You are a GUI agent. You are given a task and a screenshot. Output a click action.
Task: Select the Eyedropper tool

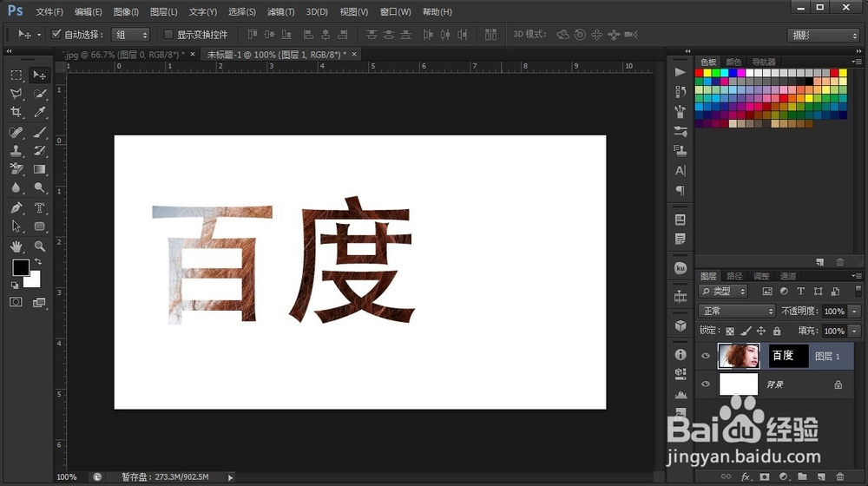39,112
